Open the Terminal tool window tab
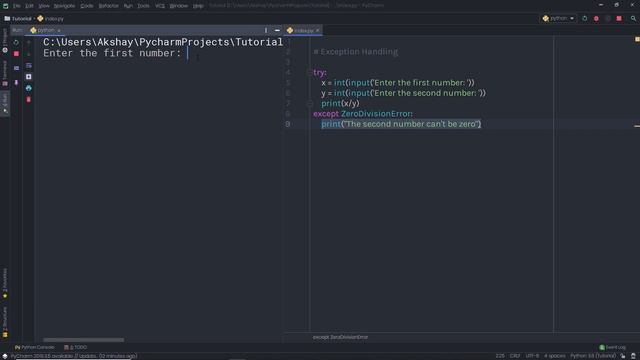The image size is (640, 360). [x=5, y=73]
